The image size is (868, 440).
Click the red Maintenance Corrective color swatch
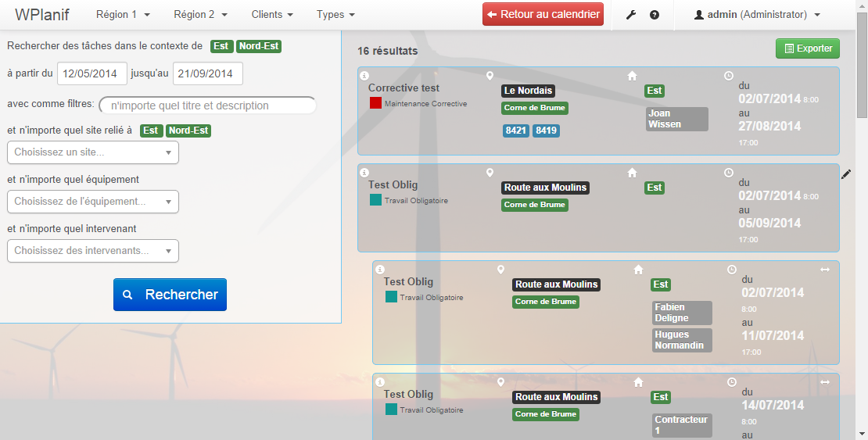click(375, 103)
